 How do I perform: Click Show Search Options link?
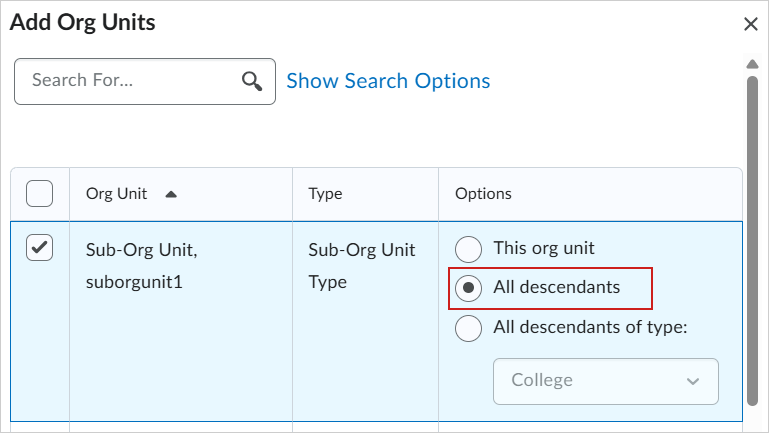click(388, 81)
